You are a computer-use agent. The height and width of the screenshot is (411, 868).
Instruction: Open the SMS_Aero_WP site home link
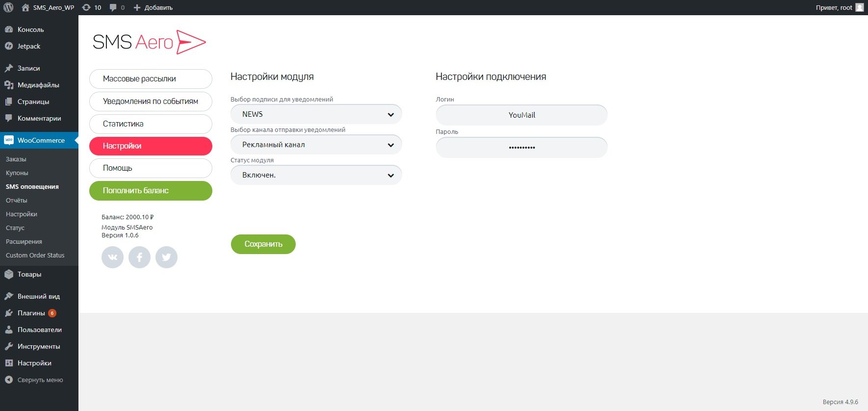pos(48,7)
